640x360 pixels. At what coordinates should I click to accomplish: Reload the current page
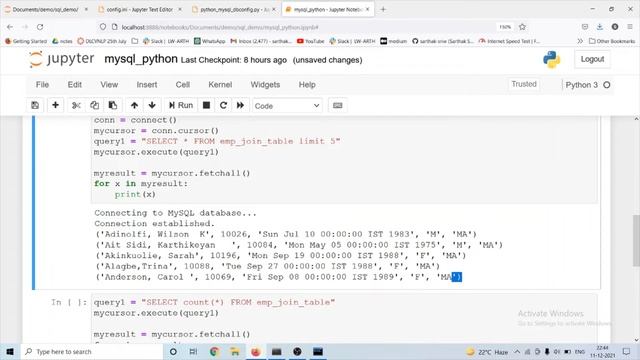click(40, 27)
